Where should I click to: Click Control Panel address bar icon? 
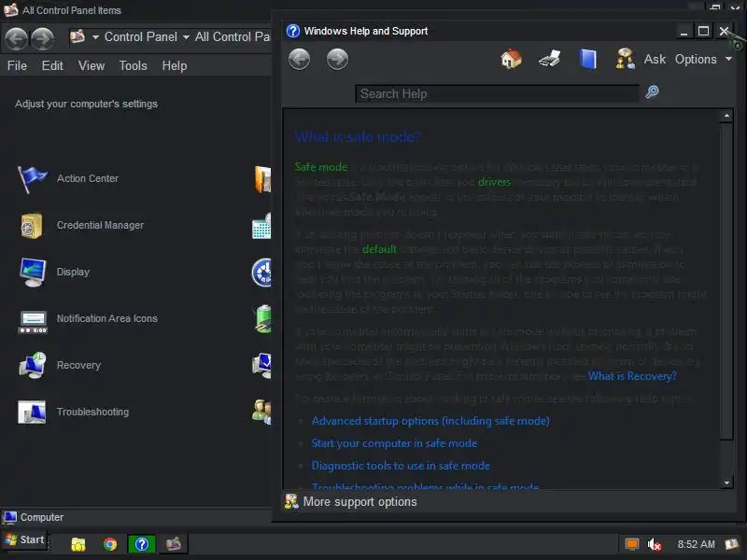[78, 36]
